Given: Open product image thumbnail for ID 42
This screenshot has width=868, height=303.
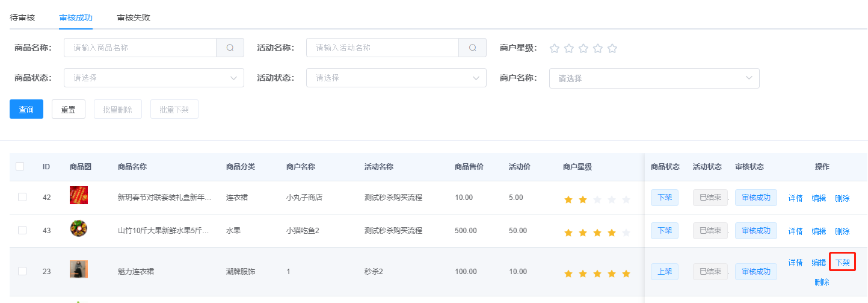Looking at the screenshot, I should (x=79, y=196).
